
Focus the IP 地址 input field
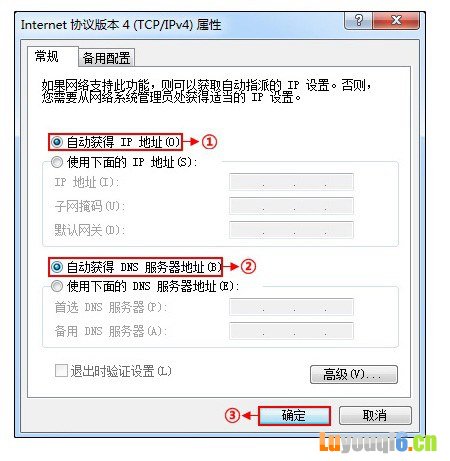[x=291, y=182]
